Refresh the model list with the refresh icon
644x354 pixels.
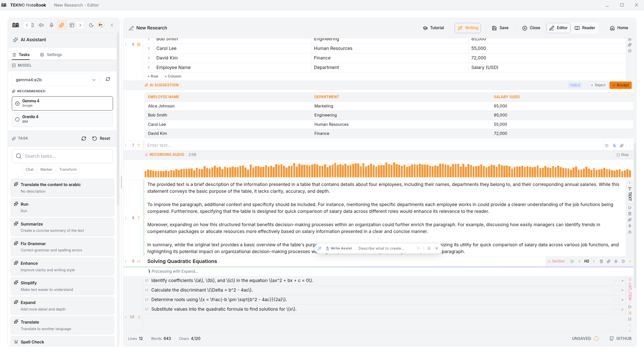point(108,79)
